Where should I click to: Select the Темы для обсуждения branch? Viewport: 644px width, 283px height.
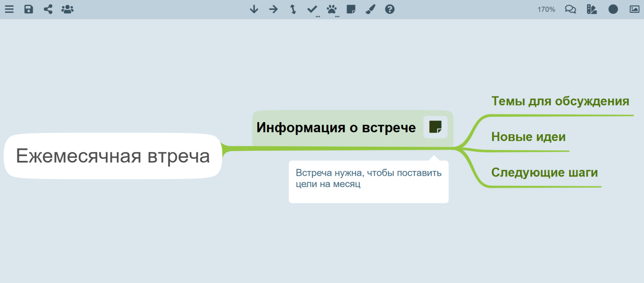pos(560,101)
